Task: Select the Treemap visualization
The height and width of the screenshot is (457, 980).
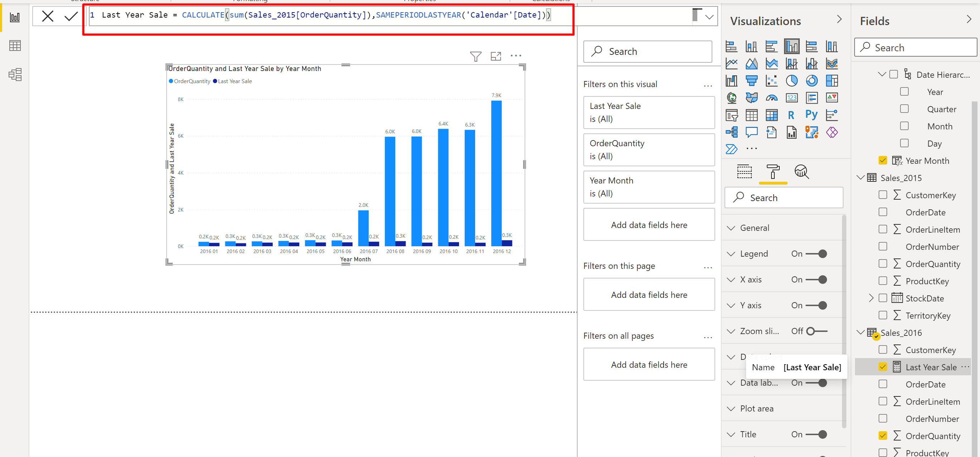Action: 832,81
